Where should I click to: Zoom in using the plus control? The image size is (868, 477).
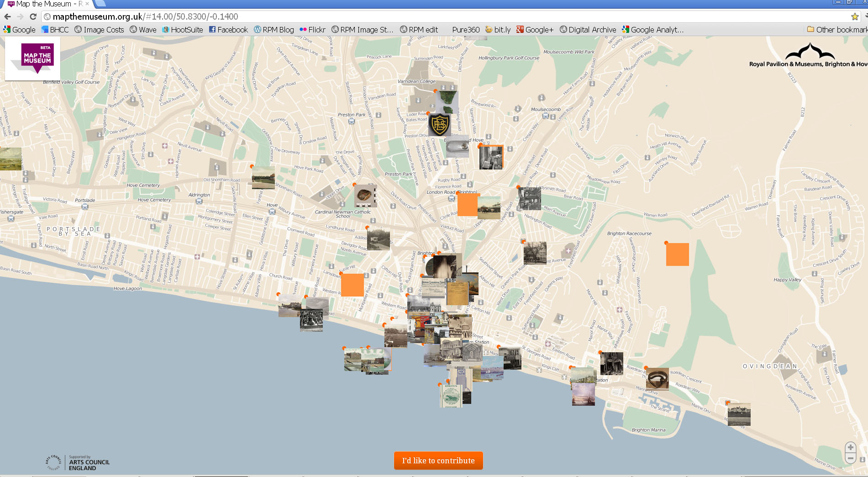coord(850,448)
